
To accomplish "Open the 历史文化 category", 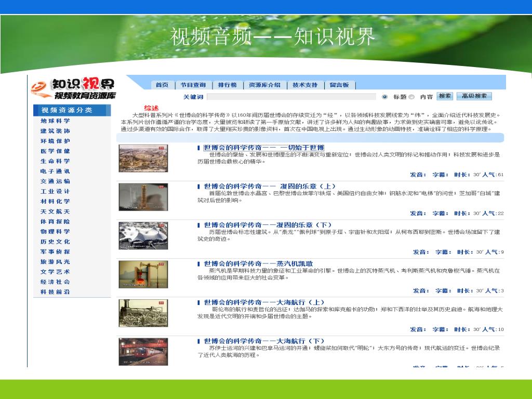I will tap(55, 242).
